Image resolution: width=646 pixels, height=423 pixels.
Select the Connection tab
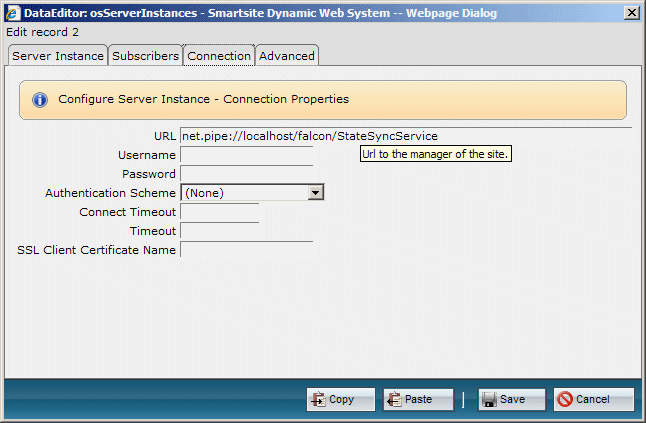click(x=219, y=56)
